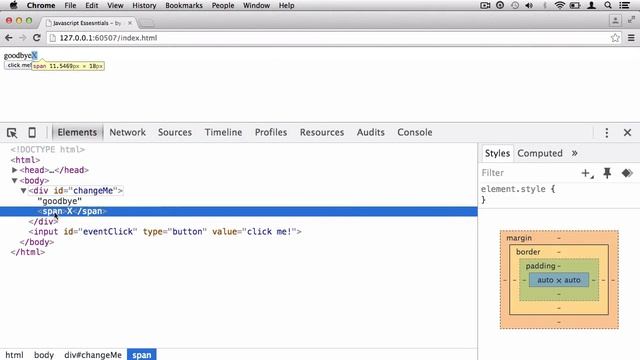Click the padding box region label
Image resolution: width=640 pixels, height=360 pixels.
pyautogui.click(x=540, y=266)
